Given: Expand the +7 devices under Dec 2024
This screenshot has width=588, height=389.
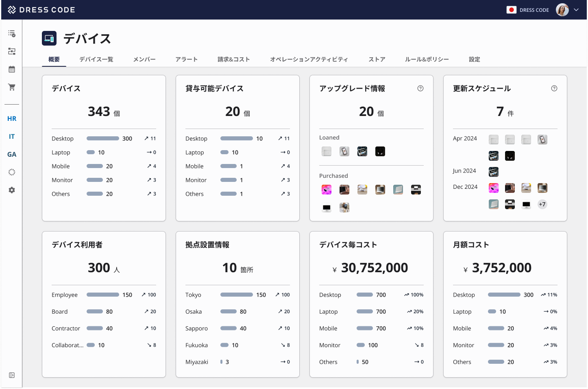Looking at the screenshot, I should point(542,204).
